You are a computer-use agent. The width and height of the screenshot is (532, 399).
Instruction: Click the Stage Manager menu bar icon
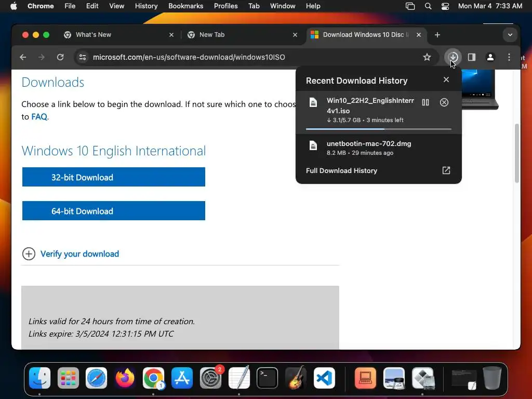[410, 6]
